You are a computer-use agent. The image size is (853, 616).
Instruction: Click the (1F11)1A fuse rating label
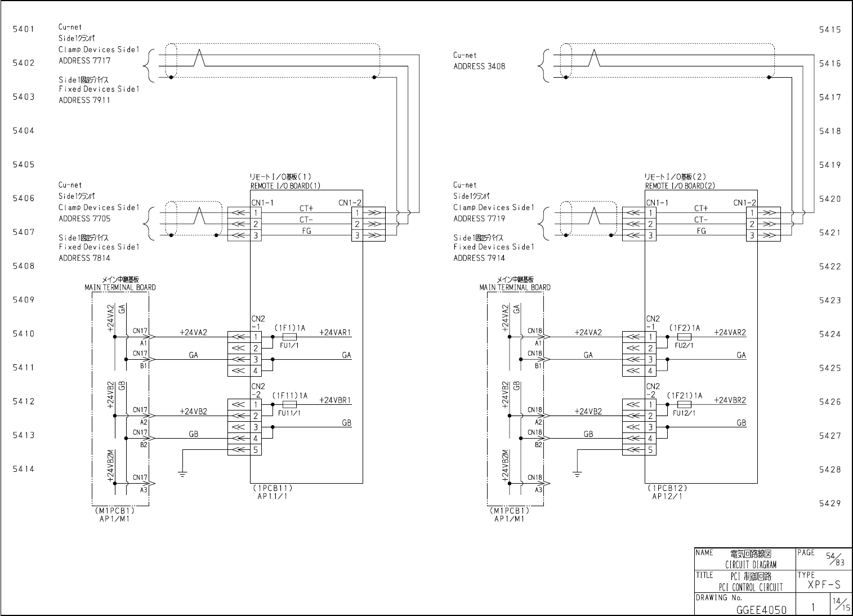290,396
